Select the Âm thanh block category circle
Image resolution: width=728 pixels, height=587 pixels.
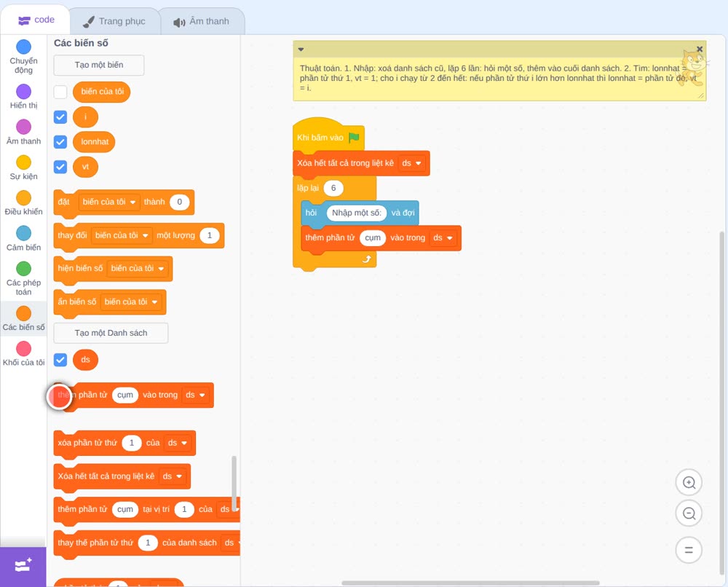point(24,126)
